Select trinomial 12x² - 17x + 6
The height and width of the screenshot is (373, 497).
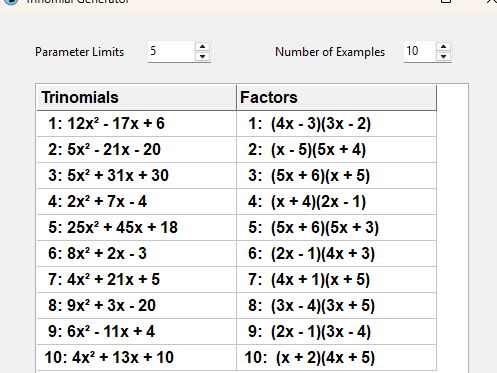[x=136, y=124]
